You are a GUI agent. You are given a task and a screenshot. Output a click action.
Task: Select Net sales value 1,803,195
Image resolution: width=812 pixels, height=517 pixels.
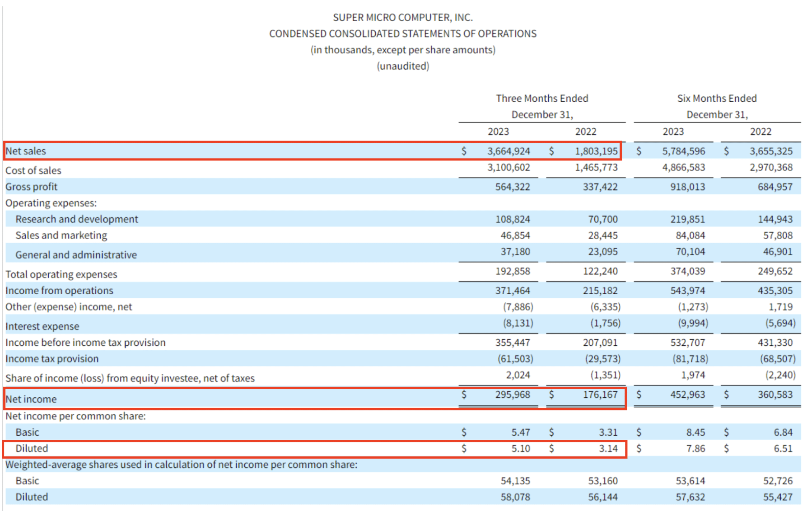(x=596, y=151)
